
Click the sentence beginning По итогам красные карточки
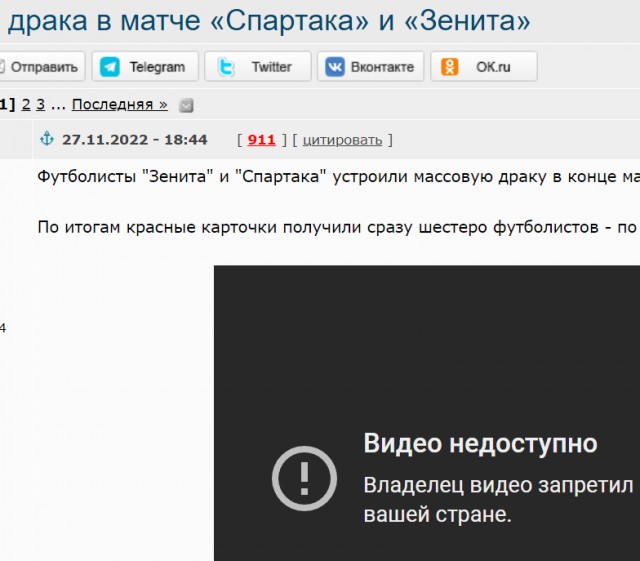338,227
